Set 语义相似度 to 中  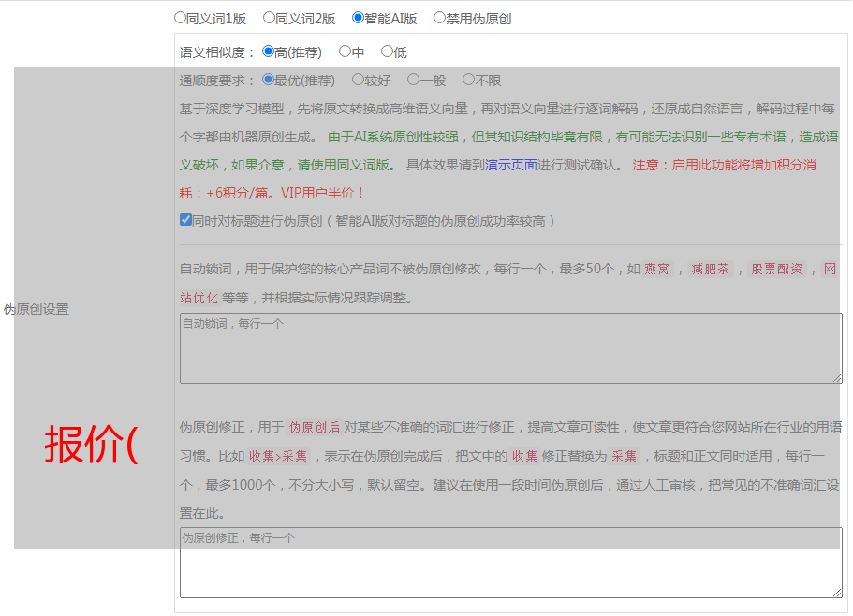[x=345, y=52]
